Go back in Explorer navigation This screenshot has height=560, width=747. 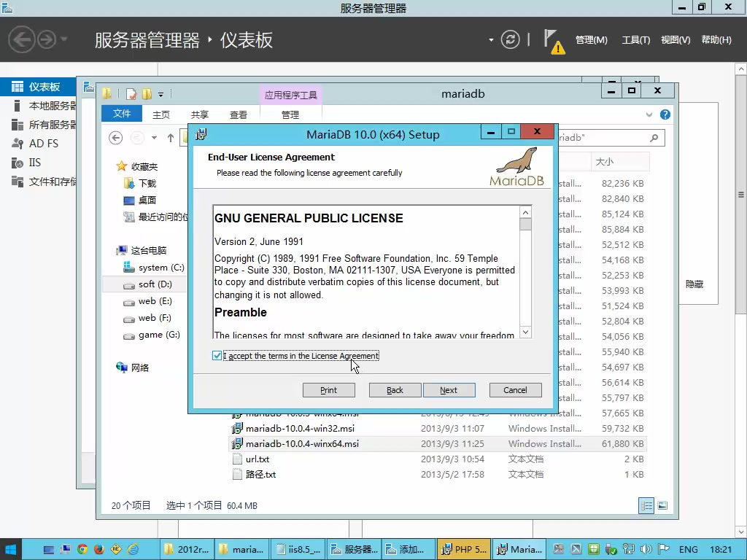[116, 138]
